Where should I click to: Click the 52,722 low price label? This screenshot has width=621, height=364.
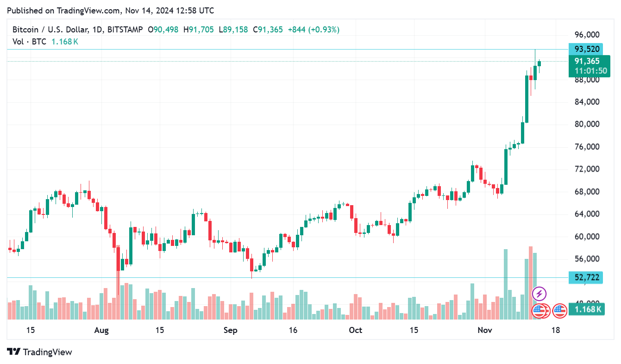click(x=587, y=277)
